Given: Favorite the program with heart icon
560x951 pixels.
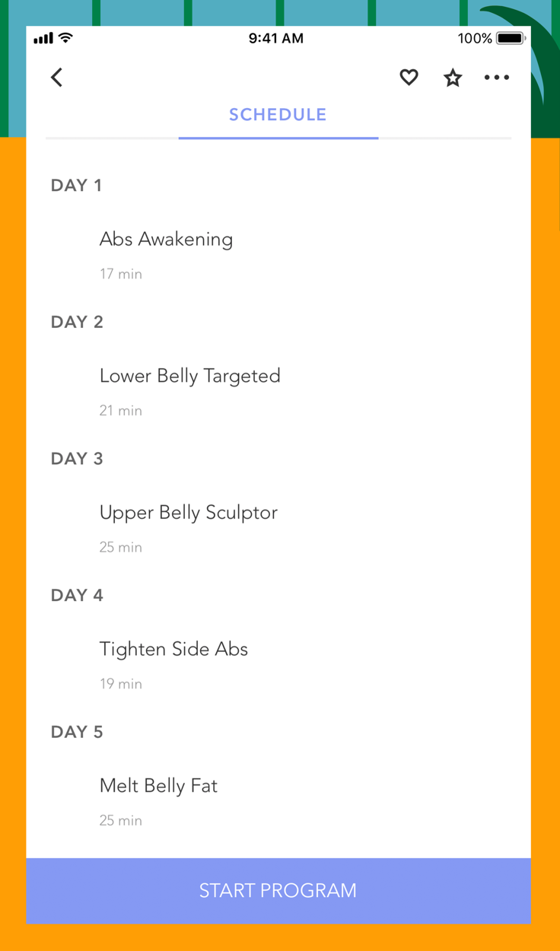Looking at the screenshot, I should (x=409, y=77).
